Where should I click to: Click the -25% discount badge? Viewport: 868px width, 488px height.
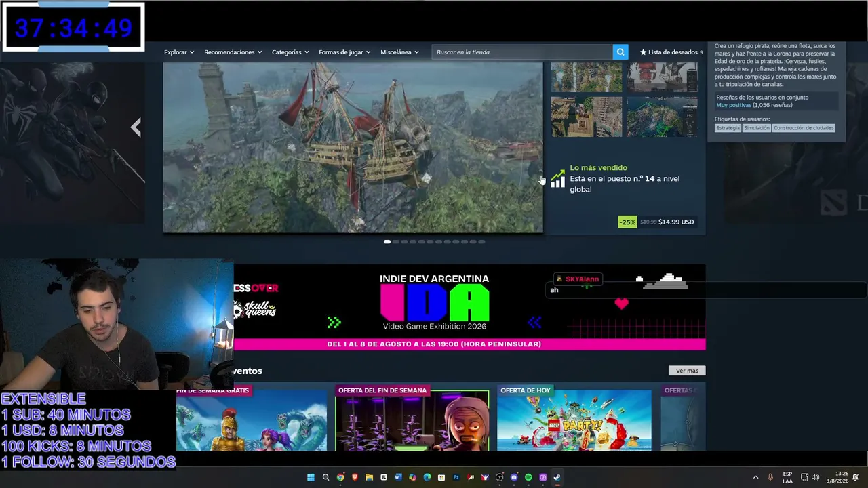(627, 222)
